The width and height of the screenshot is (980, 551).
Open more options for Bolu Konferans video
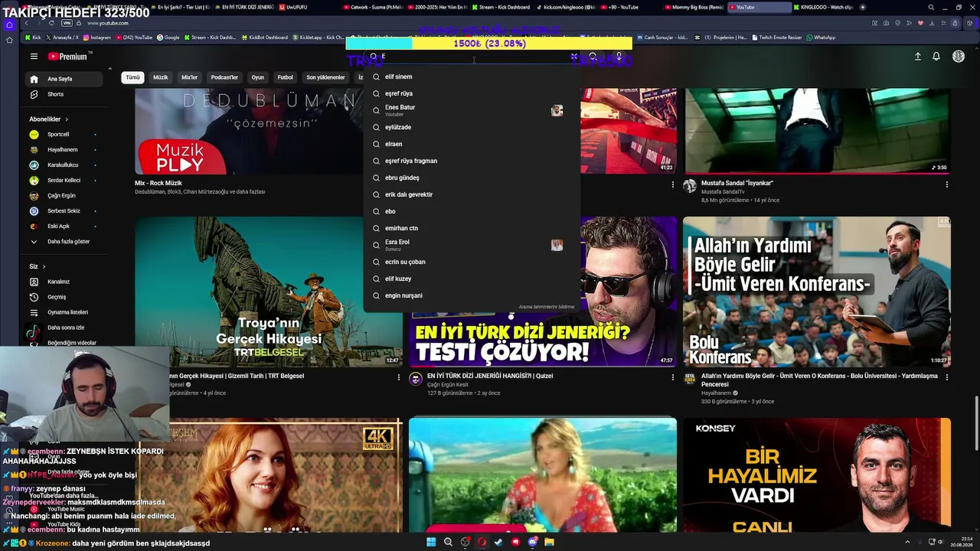[x=946, y=377]
